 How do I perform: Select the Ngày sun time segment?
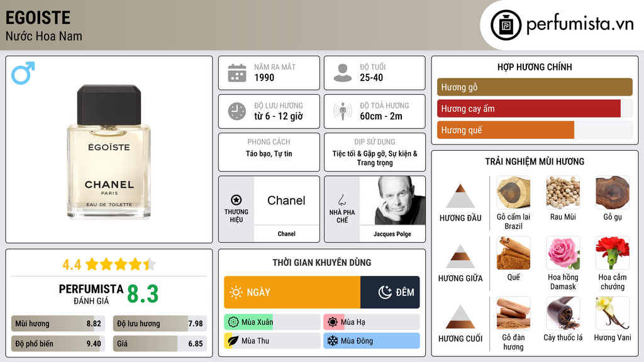pos(292,292)
